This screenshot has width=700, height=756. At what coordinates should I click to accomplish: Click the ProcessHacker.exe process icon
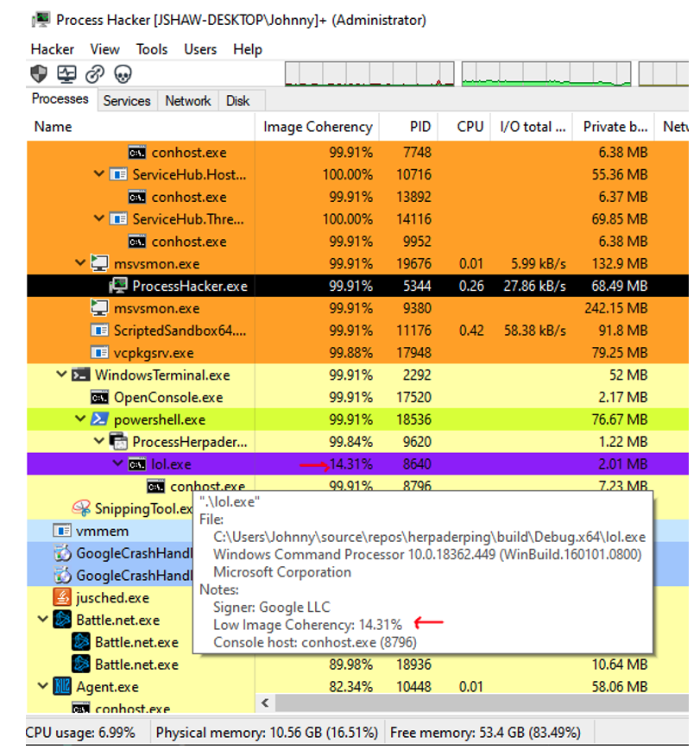coord(118,286)
